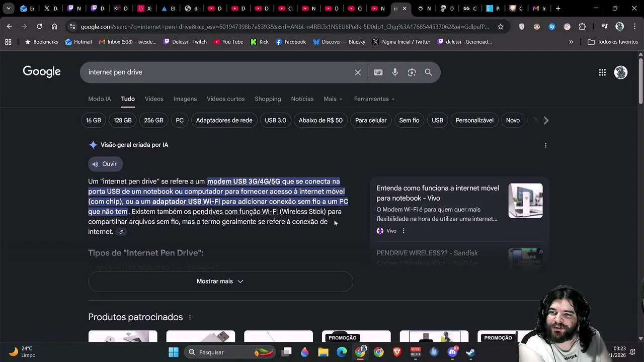Open the Google apps grid

602,72
